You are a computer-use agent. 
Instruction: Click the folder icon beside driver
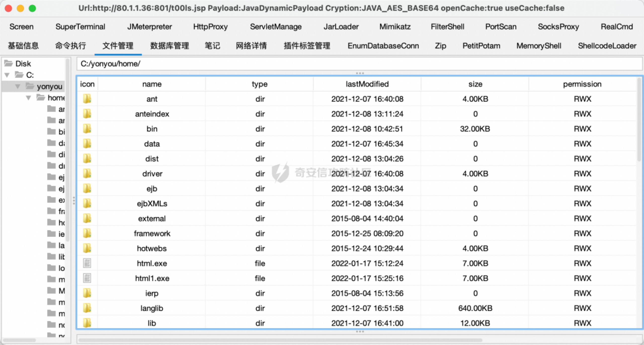click(x=87, y=173)
